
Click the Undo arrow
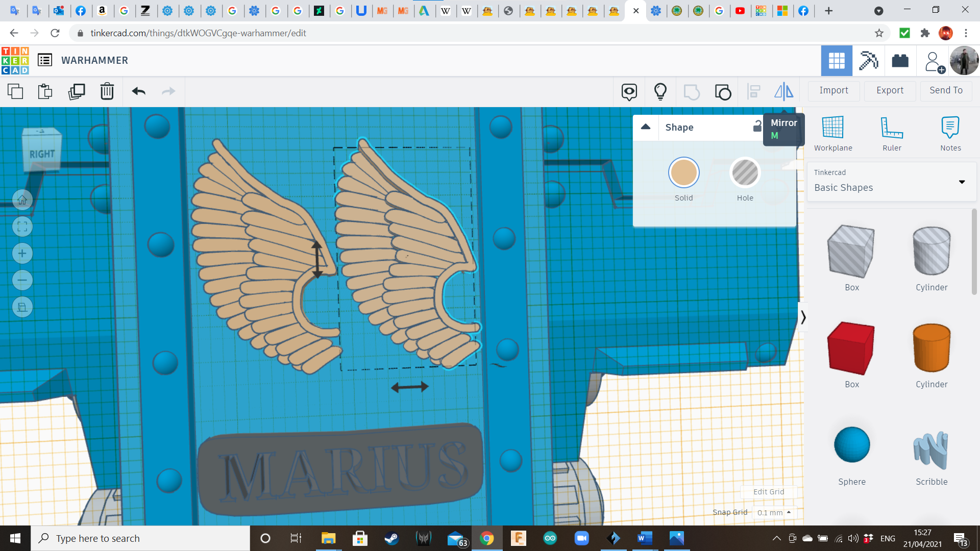(139, 91)
